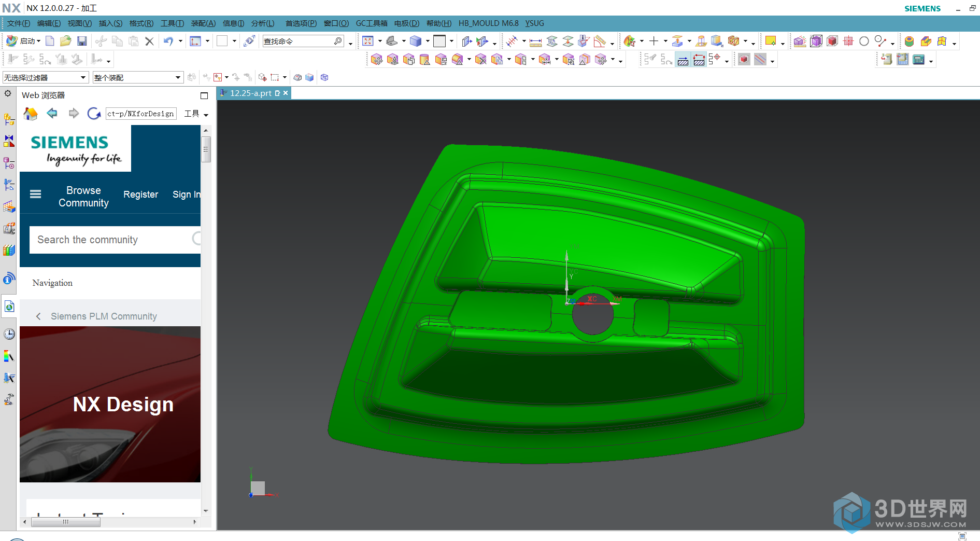Go back with the Web browser back arrow

pyautogui.click(x=52, y=113)
